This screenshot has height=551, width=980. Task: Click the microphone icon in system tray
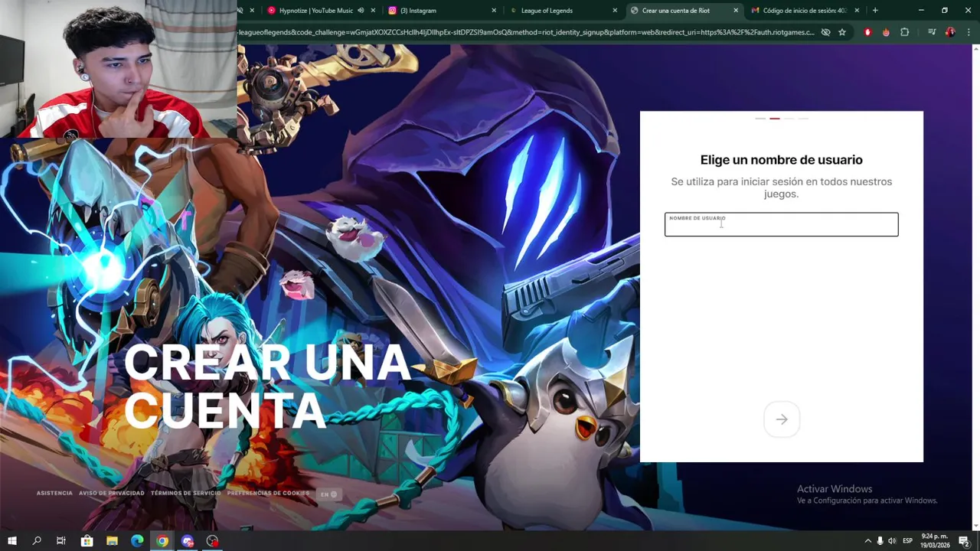880,541
